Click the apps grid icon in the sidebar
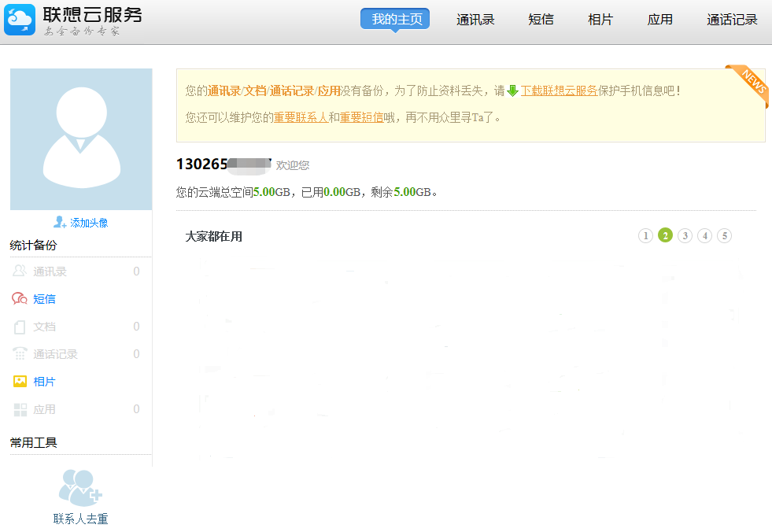The image size is (772, 532). click(x=20, y=409)
